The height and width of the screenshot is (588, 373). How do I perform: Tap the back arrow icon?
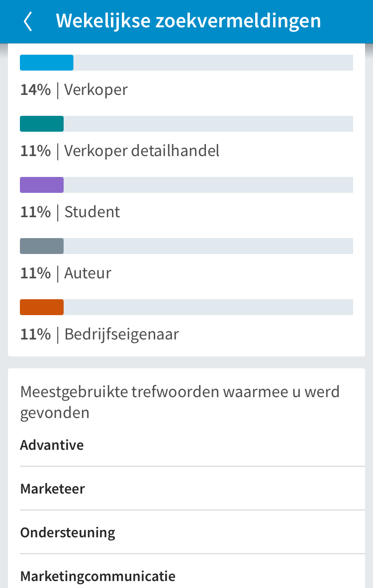(x=28, y=21)
